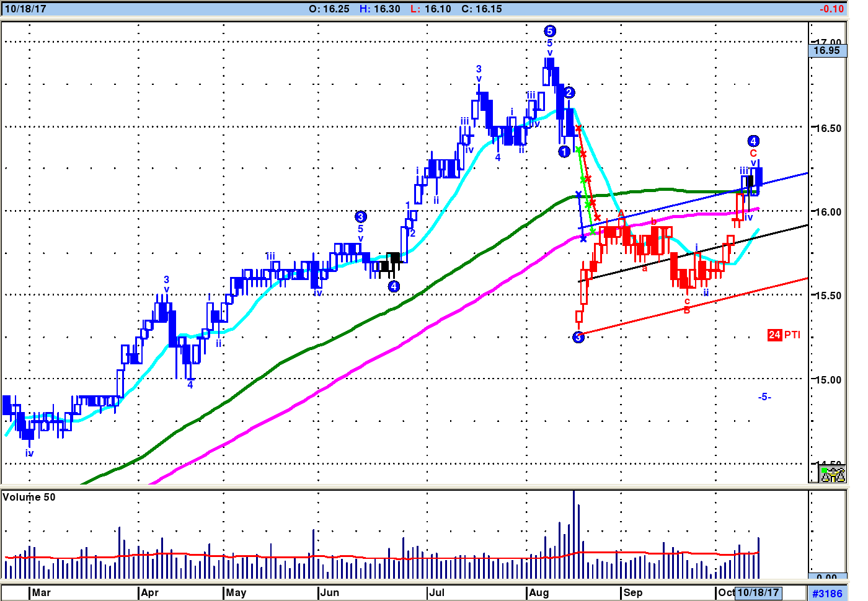This screenshot has height=601, width=868.
Task: Click the O: 16.25 open price in the header
Action: point(329,9)
